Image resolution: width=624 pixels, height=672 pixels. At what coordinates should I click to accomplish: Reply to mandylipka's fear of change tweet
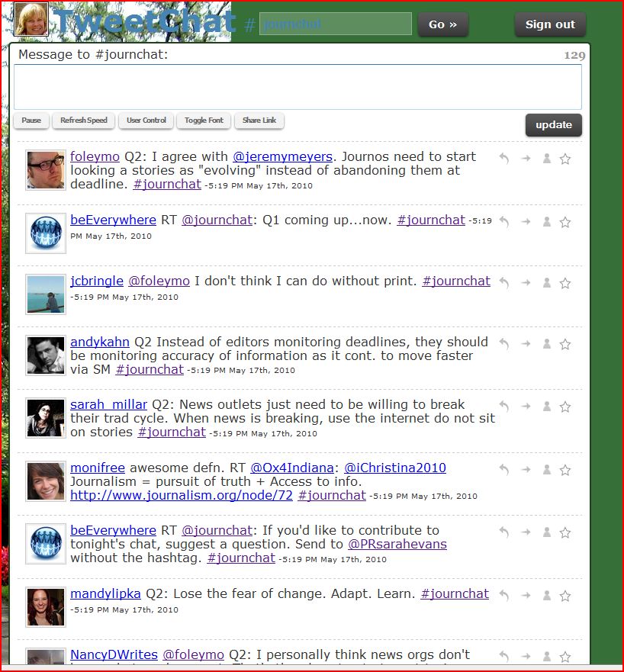504,595
